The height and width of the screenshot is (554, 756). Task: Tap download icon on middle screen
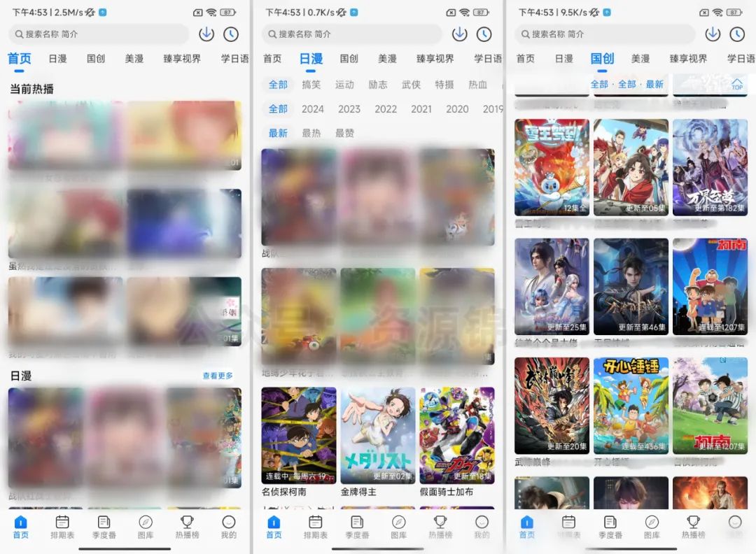(x=459, y=34)
